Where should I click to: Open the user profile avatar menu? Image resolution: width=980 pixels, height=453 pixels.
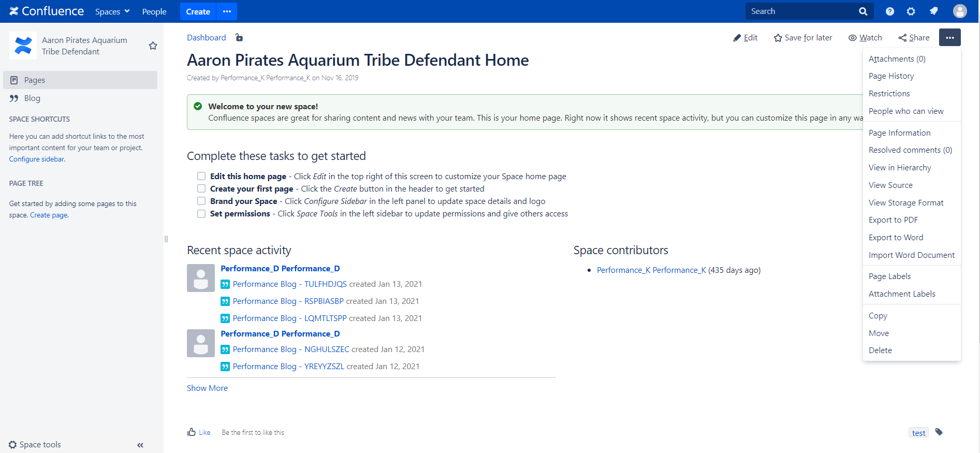coord(960,11)
